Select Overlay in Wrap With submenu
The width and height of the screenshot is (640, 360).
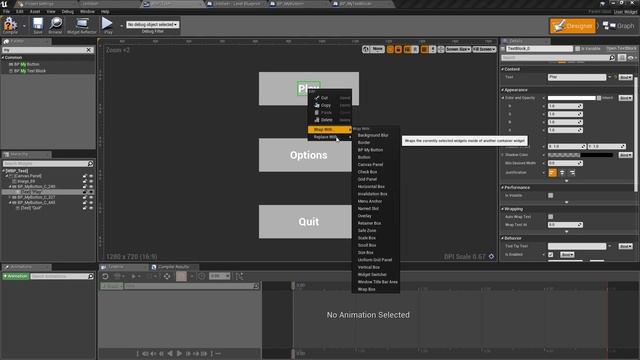(364, 216)
